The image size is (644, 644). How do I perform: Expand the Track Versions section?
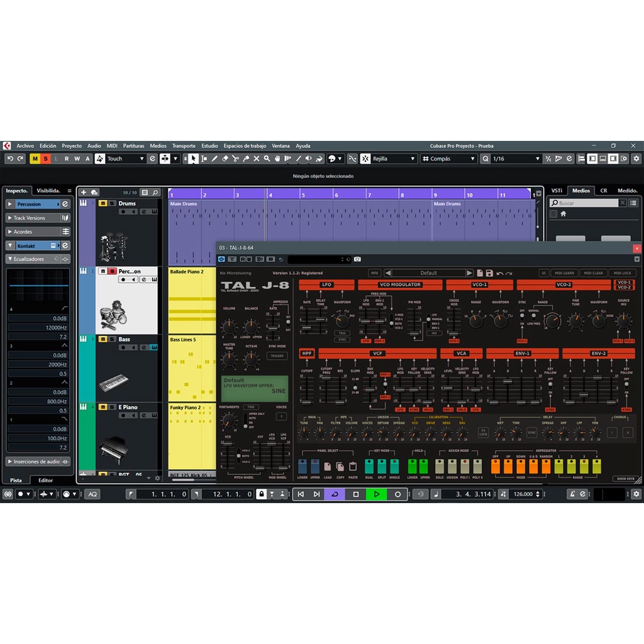tap(10, 218)
